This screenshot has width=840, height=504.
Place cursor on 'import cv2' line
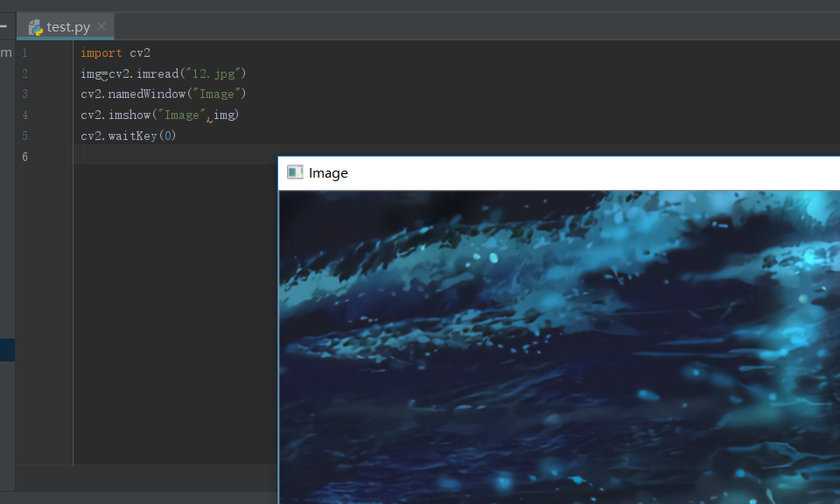(115, 53)
